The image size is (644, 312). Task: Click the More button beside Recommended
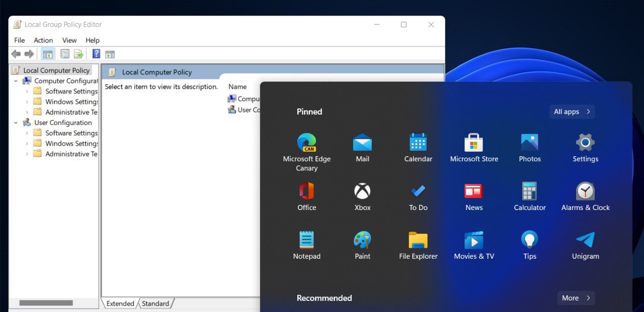click(x=576, y=298)
